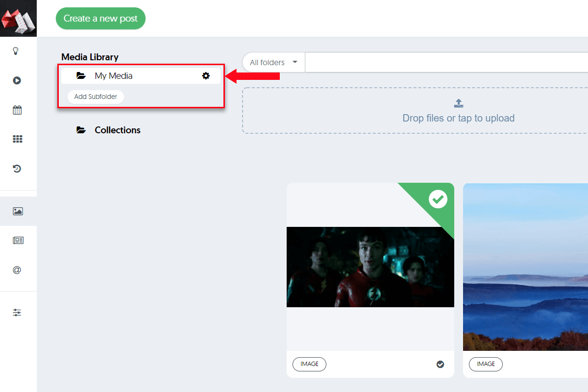Open the sliders settings icon in sidebar
The width and height of the screenshot is (588, 392).
(17, 313)
